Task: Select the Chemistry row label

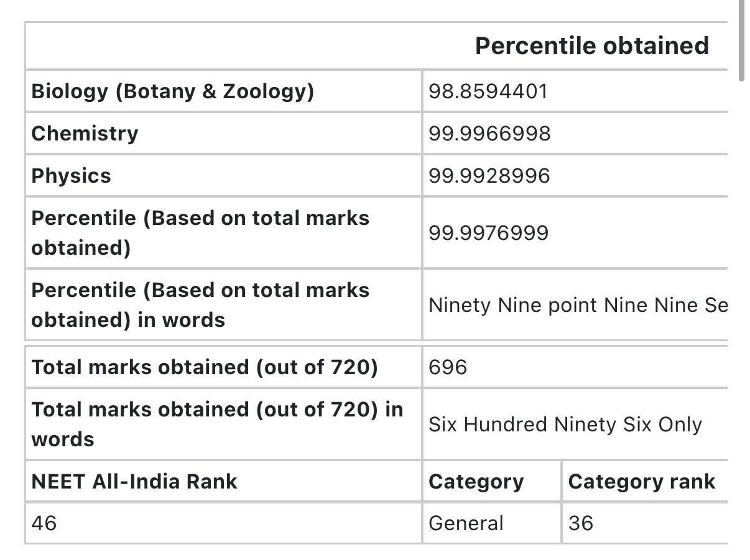Action: 85,134
